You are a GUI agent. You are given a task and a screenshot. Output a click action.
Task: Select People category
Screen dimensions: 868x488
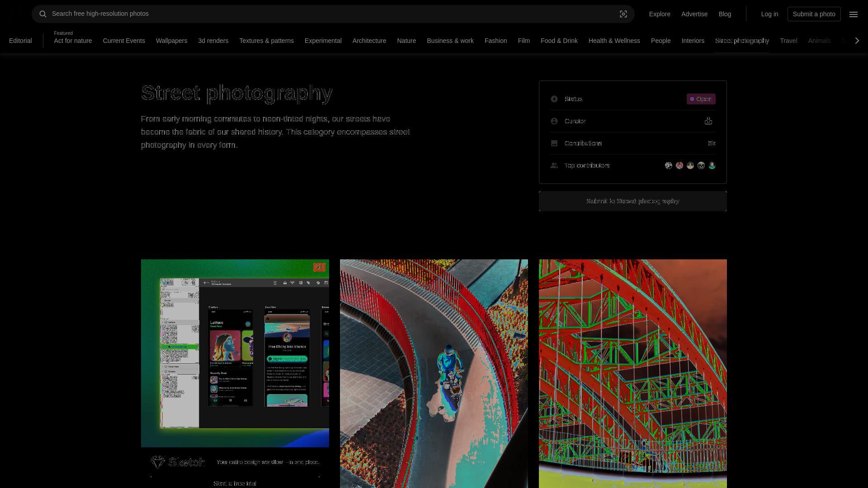pyautogui.click(x=660, y=41)
